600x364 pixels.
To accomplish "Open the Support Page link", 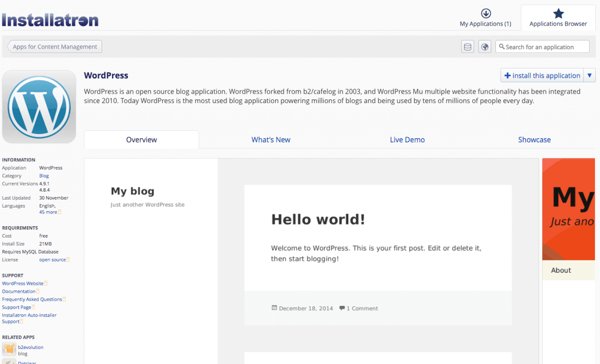I will click(16, 307).
